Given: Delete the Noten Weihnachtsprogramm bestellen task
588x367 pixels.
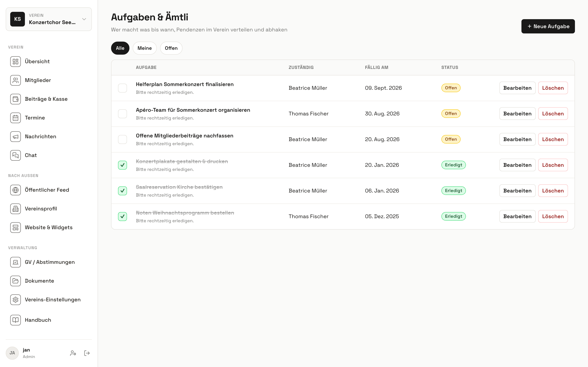Looking at the screenshot, I should 553,216.
